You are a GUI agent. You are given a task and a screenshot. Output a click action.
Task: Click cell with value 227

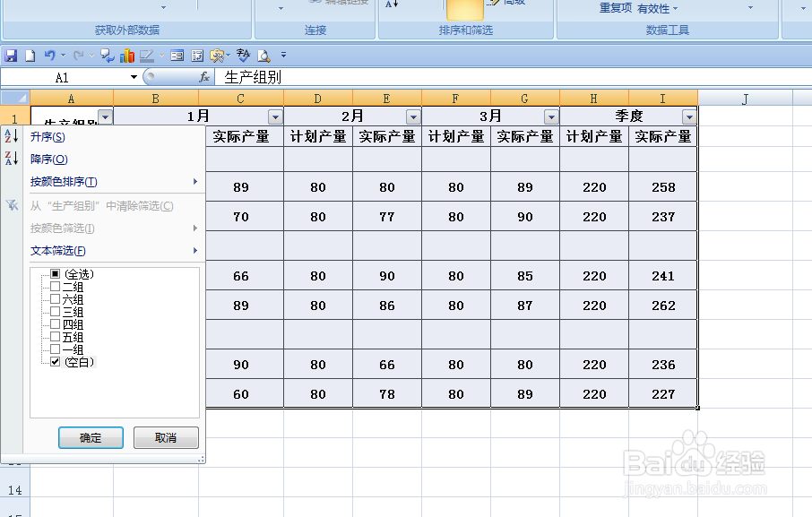(x=663, y=394)
